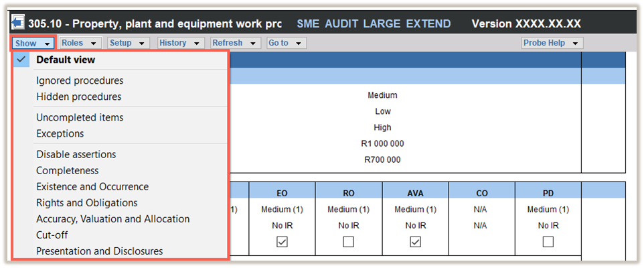Select Exceptions from Show menu
This screenshot has height=268, width=644.
(60, 133)
